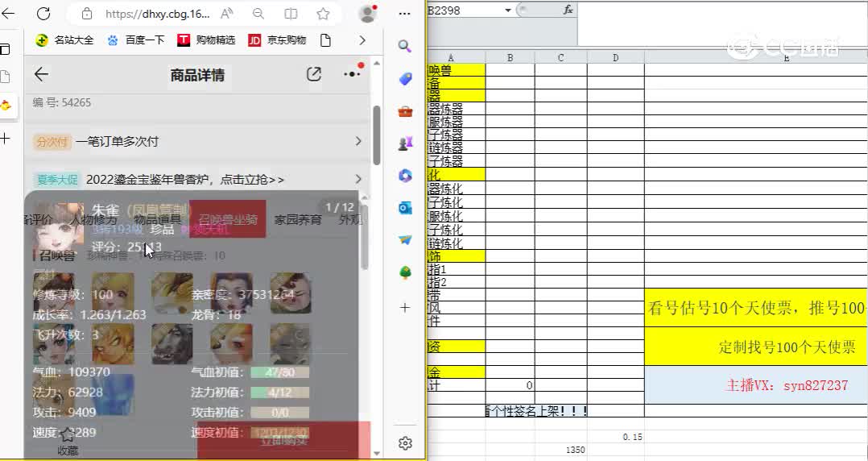This screenshot has height=461, width=868.
Task: Click the red 立即购买 button
Action: [x=284, y=441]
